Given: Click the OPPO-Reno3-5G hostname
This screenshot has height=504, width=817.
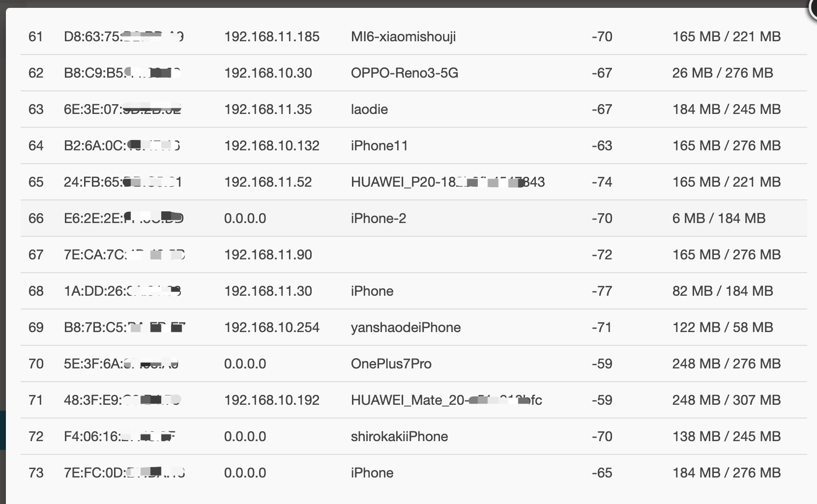Looking at the screenshot, I should 404,73.
